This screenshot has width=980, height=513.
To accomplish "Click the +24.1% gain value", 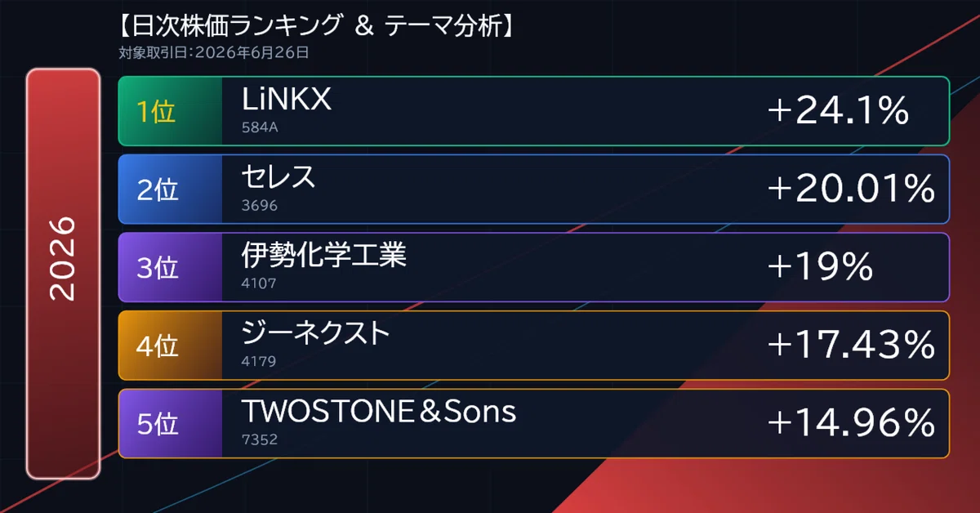I will [x=838, y=111].
